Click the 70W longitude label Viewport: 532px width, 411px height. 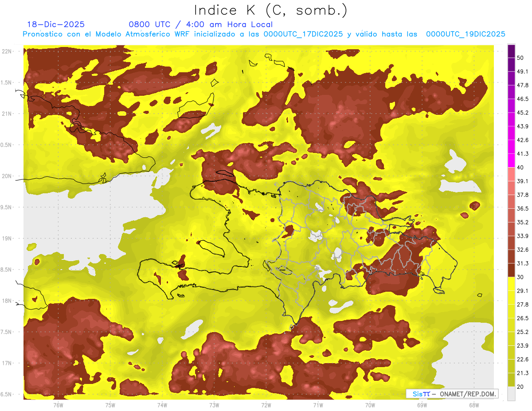(x=370, y=405)
